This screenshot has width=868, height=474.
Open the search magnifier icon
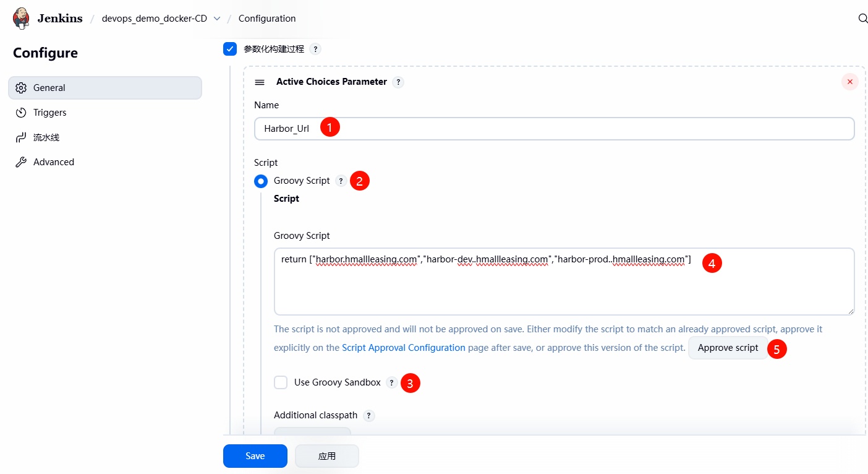863,19
